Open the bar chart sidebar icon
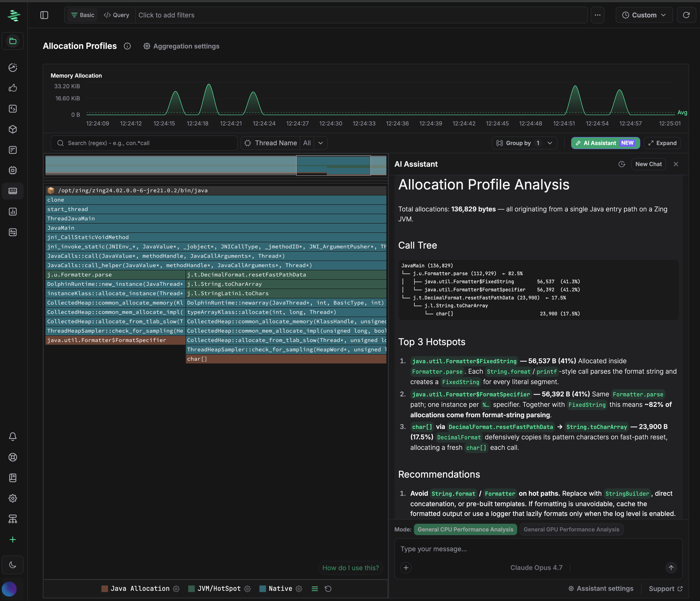 pos(13,212)
